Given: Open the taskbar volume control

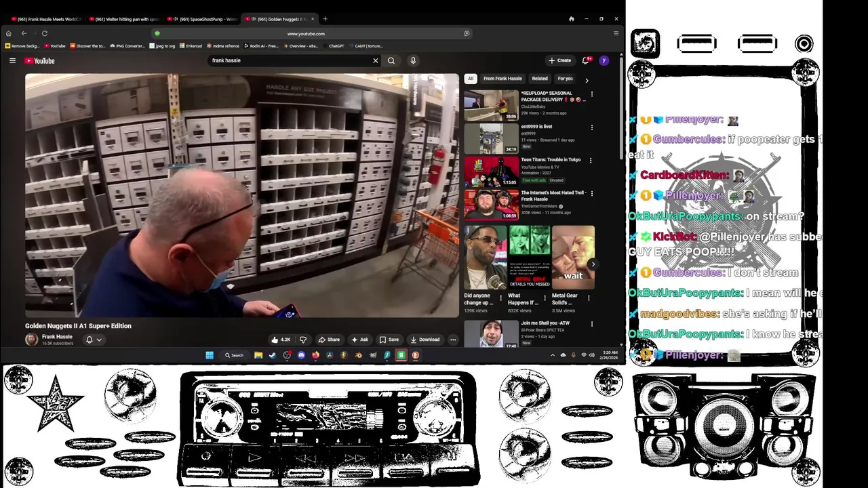Looking at the screenshot, I should pyautogui.click(x=592, y=355).
